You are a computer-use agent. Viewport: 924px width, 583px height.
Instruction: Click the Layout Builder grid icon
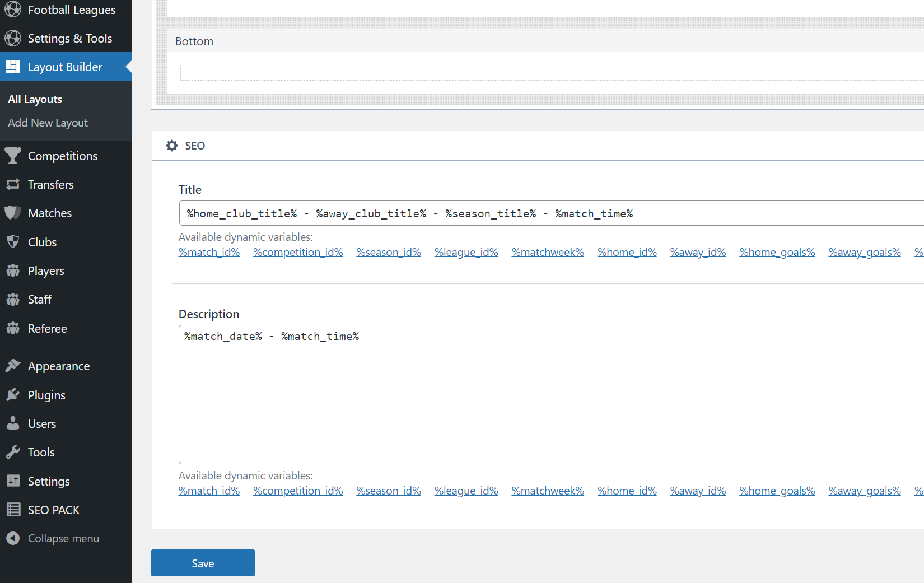[x=13, y=67]
